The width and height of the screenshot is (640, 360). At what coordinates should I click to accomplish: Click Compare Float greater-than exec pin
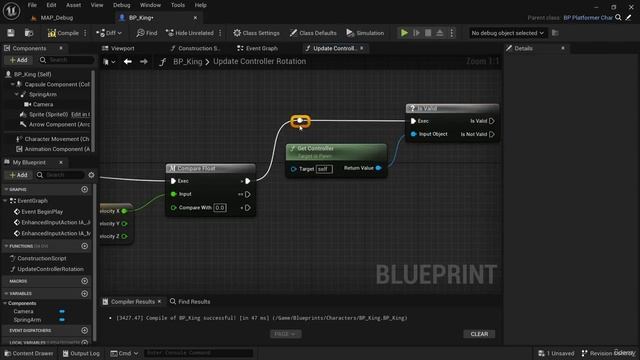point(247,181)
